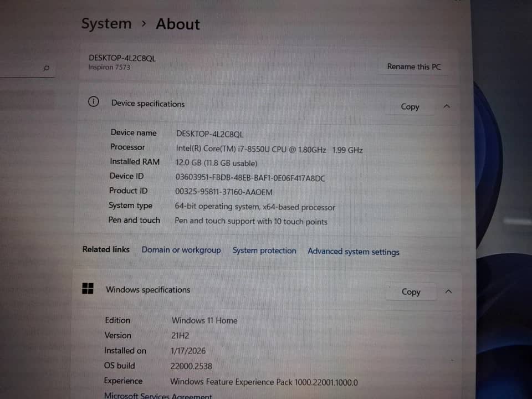Select the 21H2 version value
The width and height of the screenshot is (532, 399).
coord(180,336)
